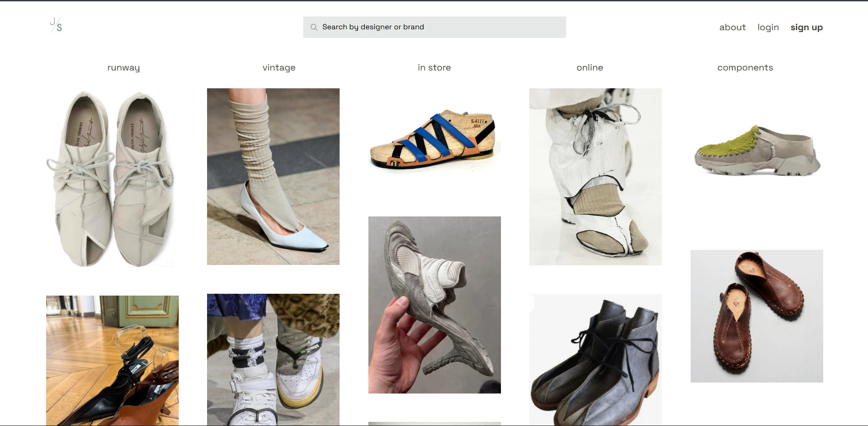
Task: Open the hand-held grey sneaker heel photo
Action: 435,305
